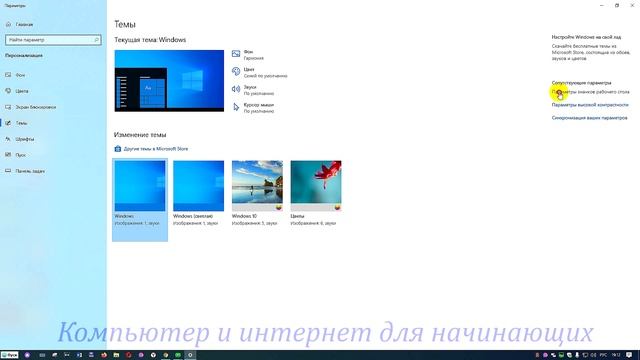Click active Settings gear taskbar icon
The width and height of the screenshot is (640, 360).
(x=190, y=355)
